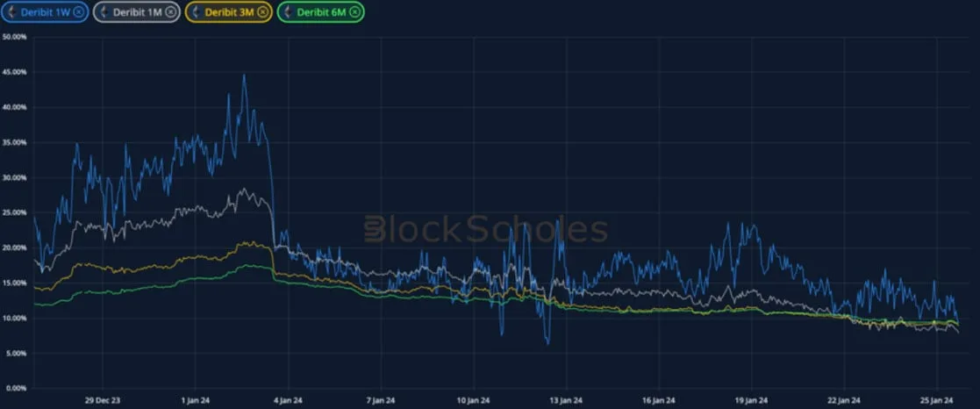Remove the Deribit 1W series with its x icon
980x409 pixels.
point(78,11)
